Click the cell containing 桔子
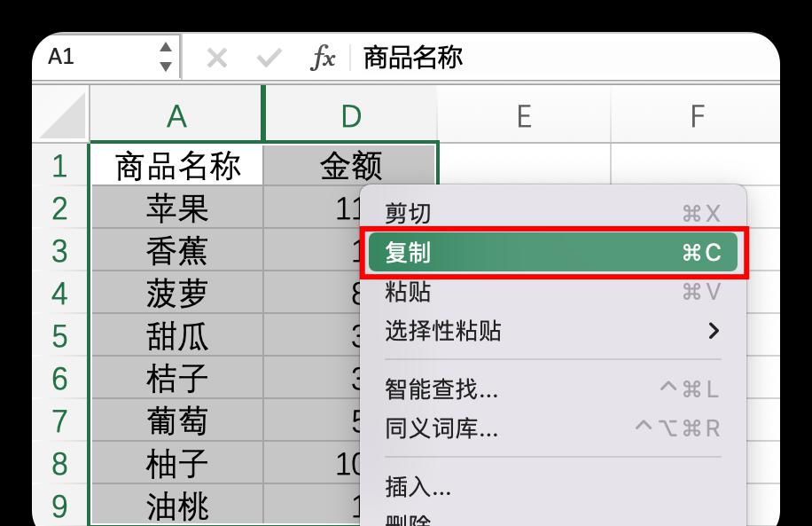812x526 pixels. click(177, 378)
